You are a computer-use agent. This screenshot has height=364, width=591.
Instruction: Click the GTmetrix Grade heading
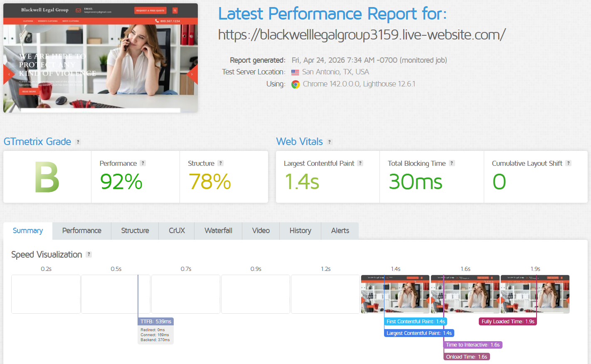[x=37, y=142]
